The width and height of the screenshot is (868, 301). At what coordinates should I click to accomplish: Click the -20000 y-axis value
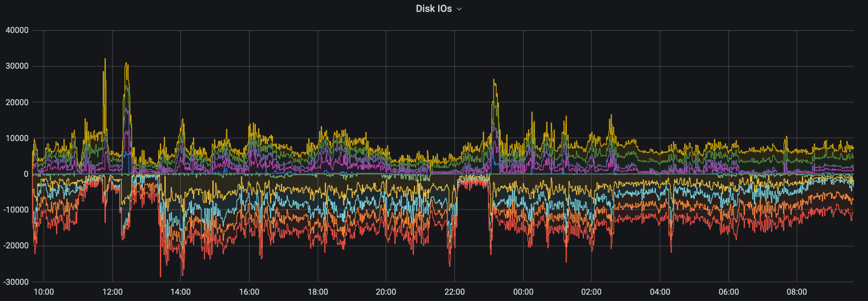click(x=16, y=246)
